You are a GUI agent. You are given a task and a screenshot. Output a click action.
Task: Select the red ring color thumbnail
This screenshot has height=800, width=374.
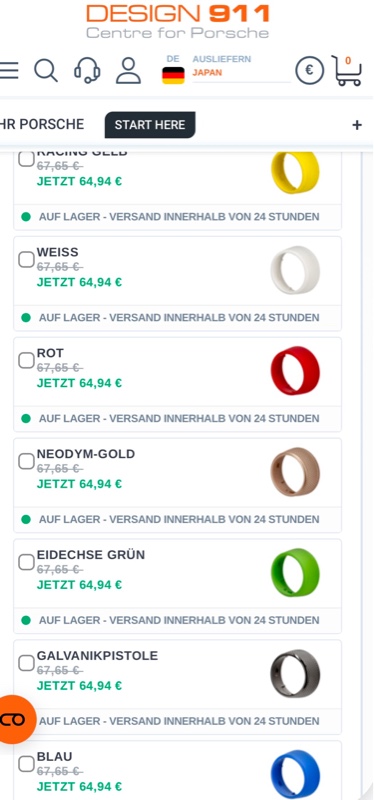coord(295,371)
